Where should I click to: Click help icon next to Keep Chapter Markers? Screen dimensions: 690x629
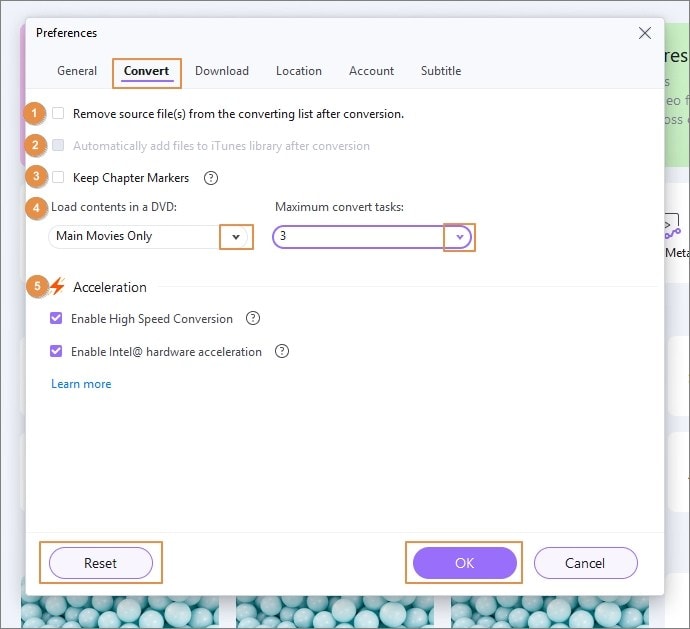[x=211, y=178]
